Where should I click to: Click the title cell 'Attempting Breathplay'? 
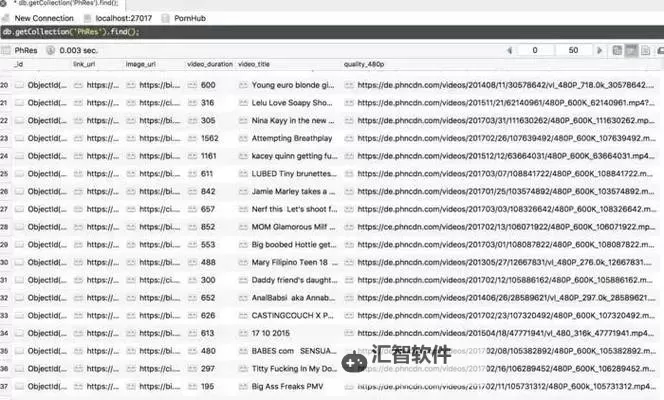tap(292, 138)
